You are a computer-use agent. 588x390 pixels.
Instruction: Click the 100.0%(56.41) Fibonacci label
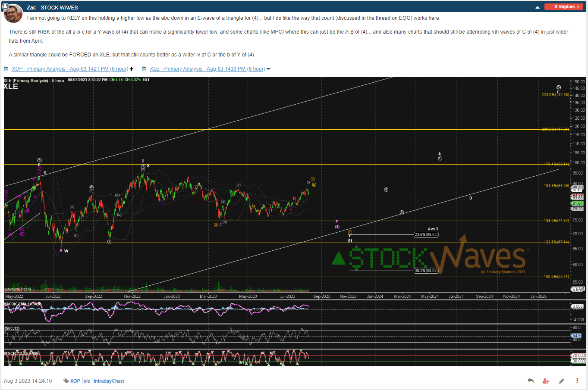click(x=556, y=277)
